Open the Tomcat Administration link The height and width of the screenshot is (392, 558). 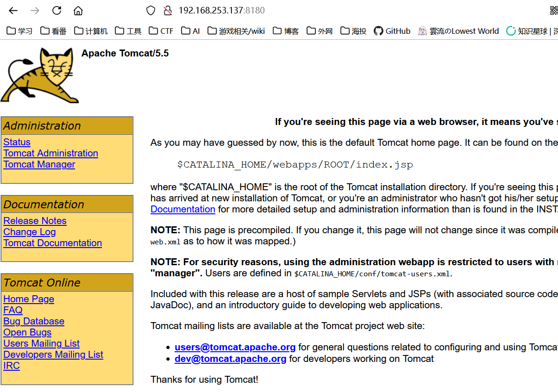(x=50, y=153)
